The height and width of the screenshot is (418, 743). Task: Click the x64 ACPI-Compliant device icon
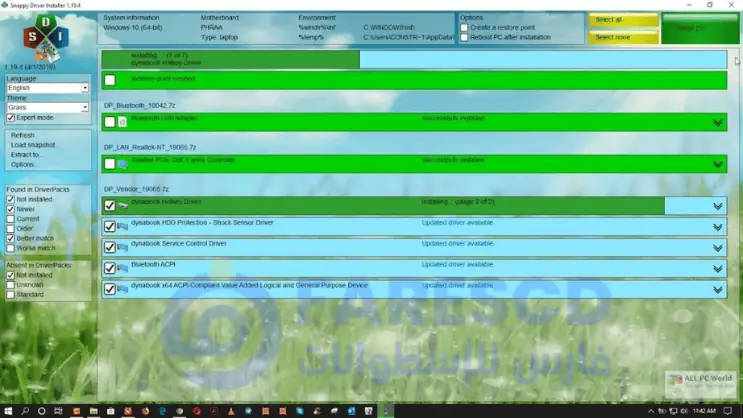click(x=122, y=289)
